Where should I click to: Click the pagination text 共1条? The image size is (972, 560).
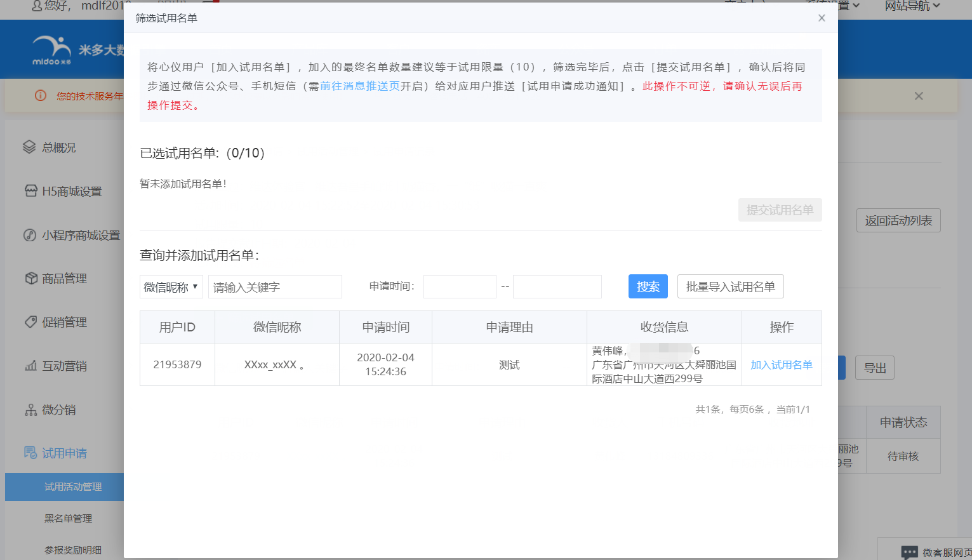[x=709, y=410]
